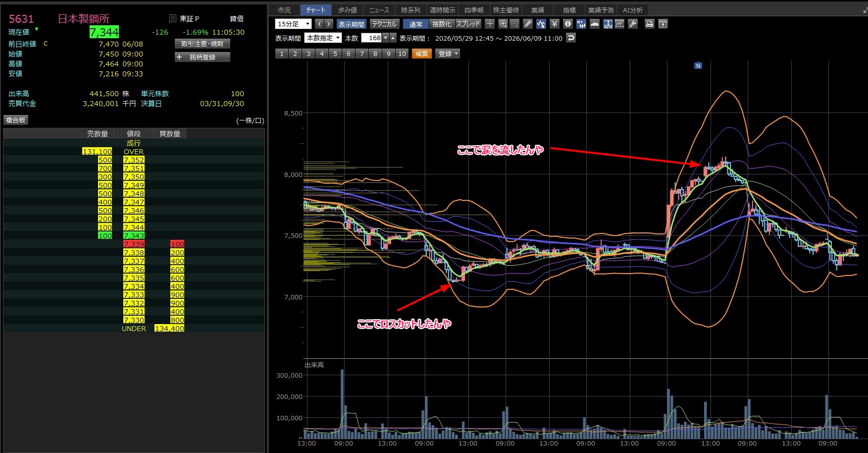This screenshot has height=453, width=868.
Task: Open chart settings with wrench icon
Action: click(x=633, y=24)
